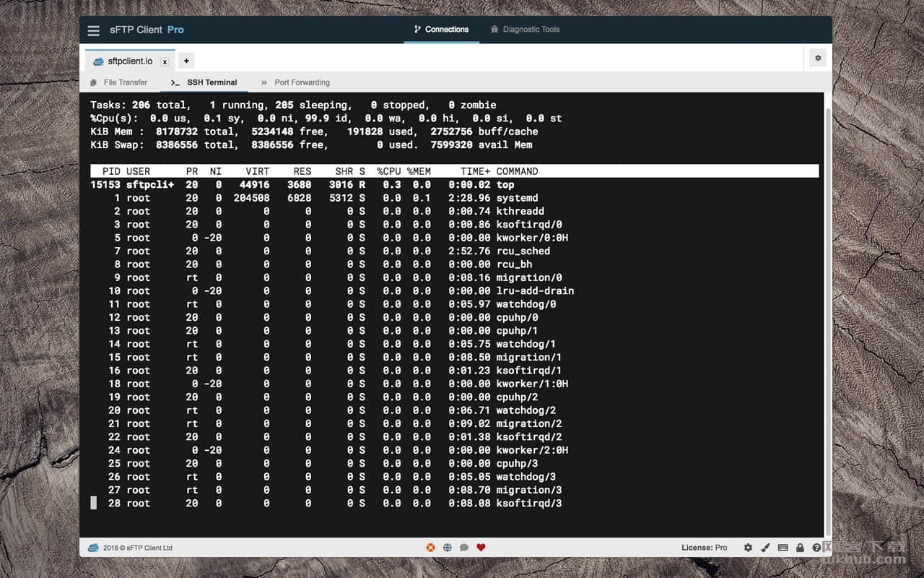Click the sftpcli+ user name
924x578 pixels.
click(x=150, y=185)
